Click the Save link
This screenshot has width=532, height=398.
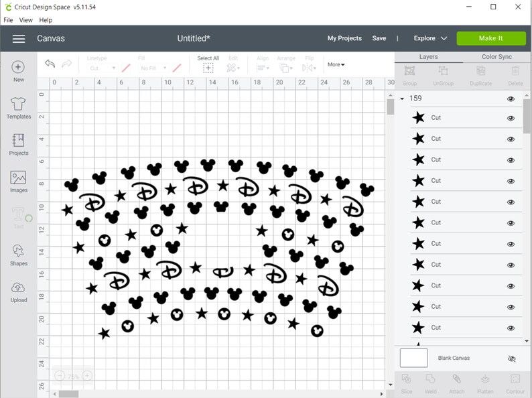(x=379, y=38)
